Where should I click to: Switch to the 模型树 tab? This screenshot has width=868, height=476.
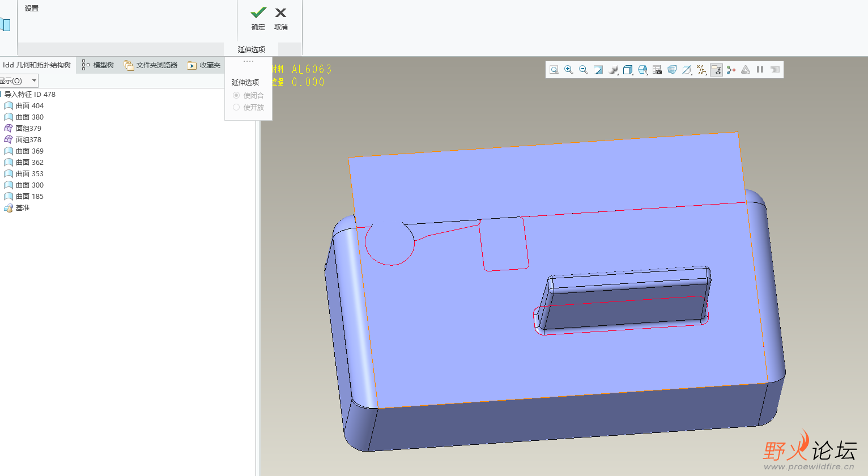pos(98,65)
